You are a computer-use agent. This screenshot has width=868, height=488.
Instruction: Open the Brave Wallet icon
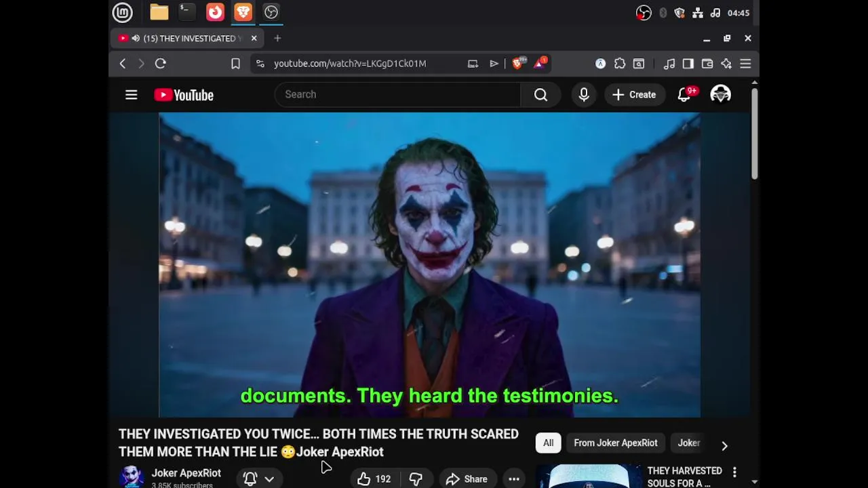(707, 64)
